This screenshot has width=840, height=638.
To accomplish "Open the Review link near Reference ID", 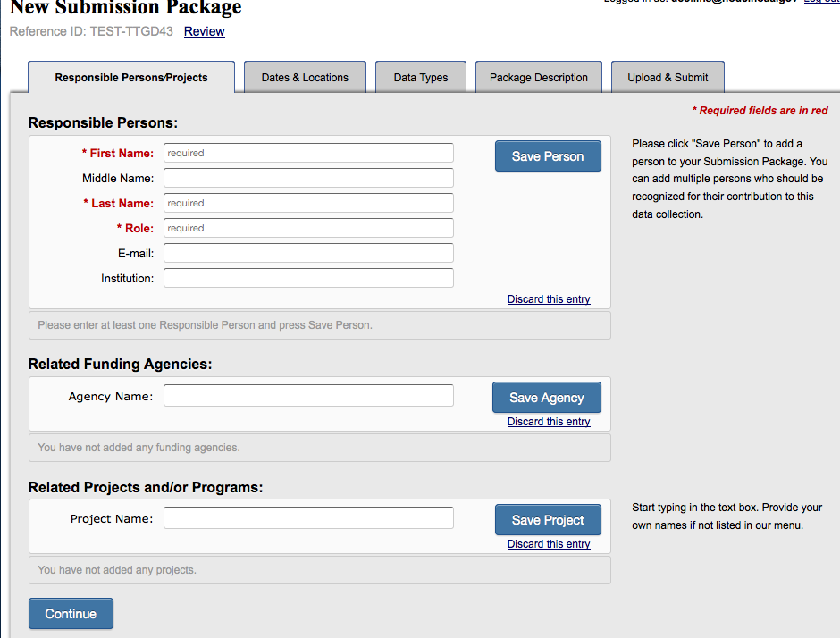I will (x=205, y=31).
